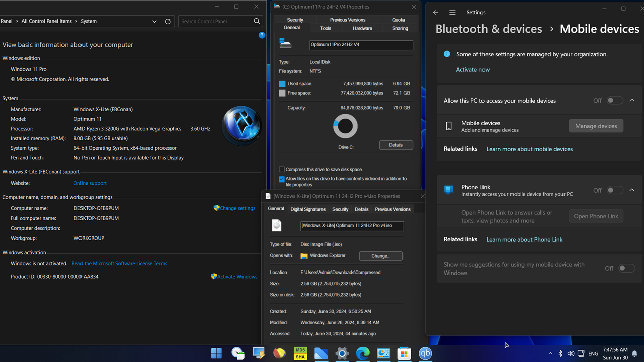Expand the Phone Link section chevron
This screenshot has height=362, width=644.
632,190
